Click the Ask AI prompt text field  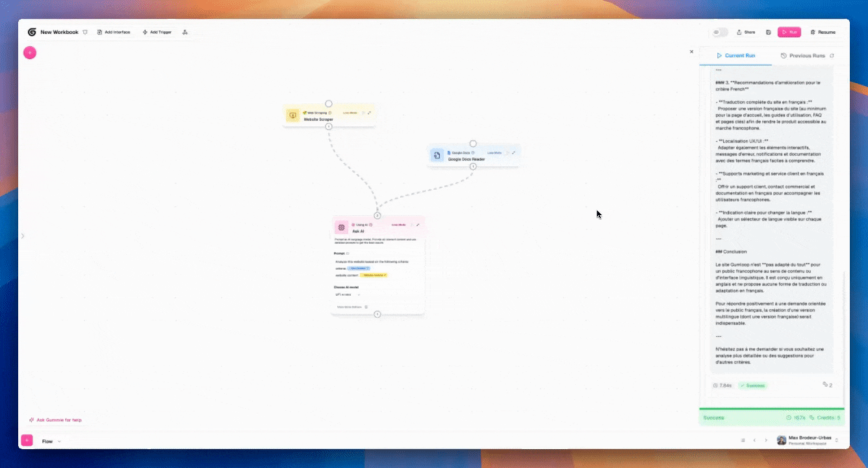click(377, 268)
